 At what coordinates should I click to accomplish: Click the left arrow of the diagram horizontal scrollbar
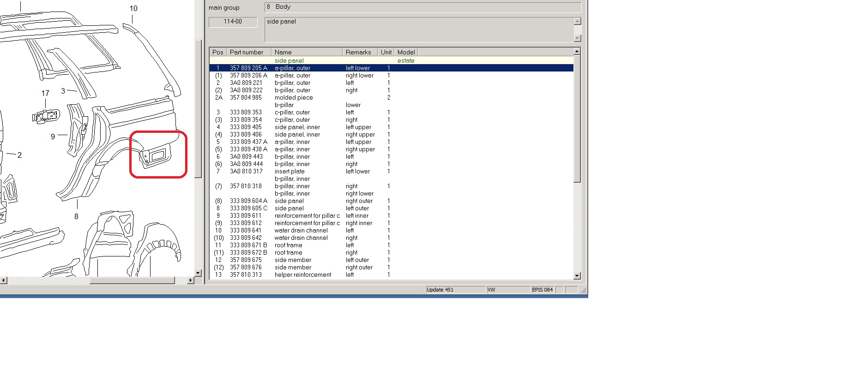[x=3, y=280]
